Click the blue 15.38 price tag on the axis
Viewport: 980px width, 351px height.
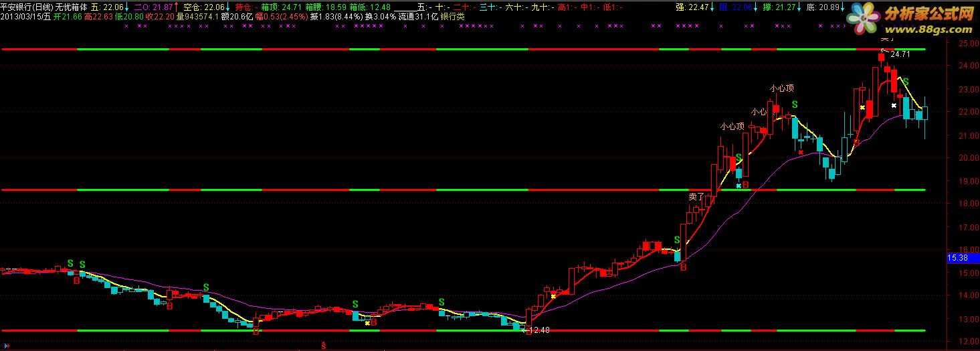coord(964,257)
